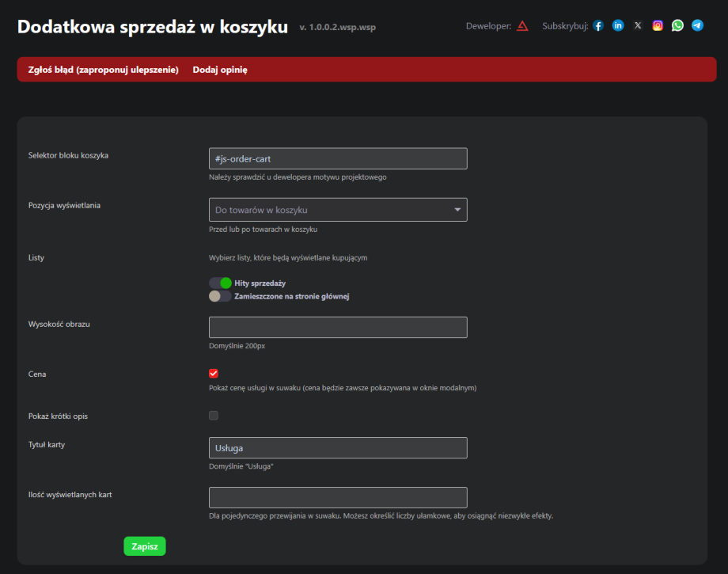Disable the Hity sprzedaży toggle
Image resolution: width=728 pixels, height=574 pixels.
(220, 283)
